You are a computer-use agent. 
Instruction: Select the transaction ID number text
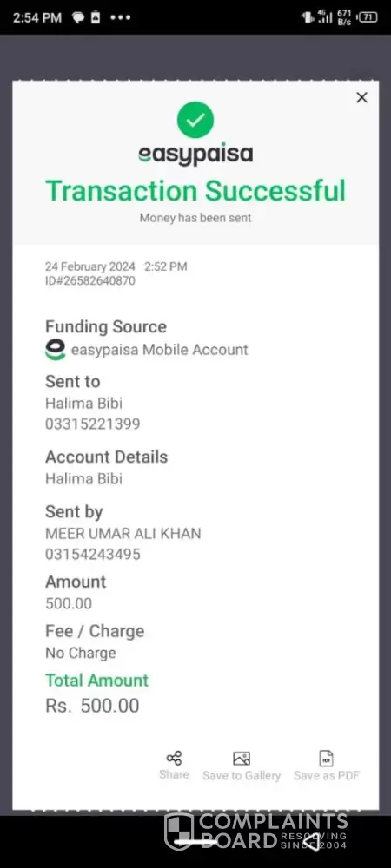tap(89, 280)
